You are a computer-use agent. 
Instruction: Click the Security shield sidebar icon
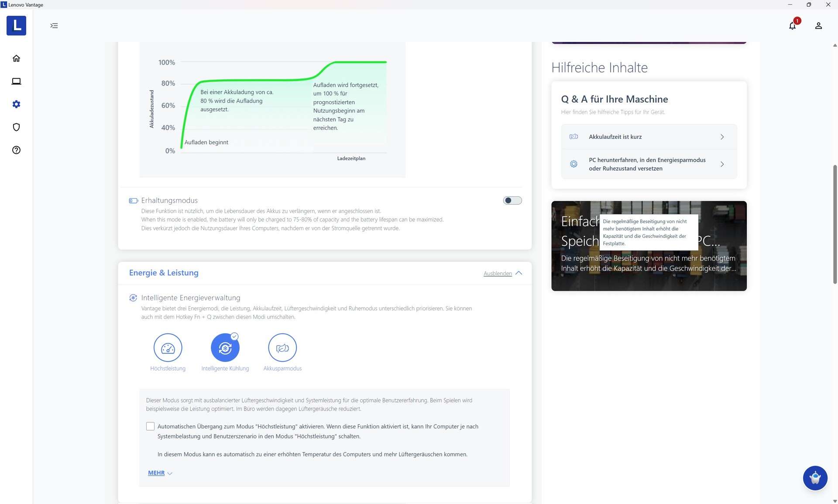(16, 127)
